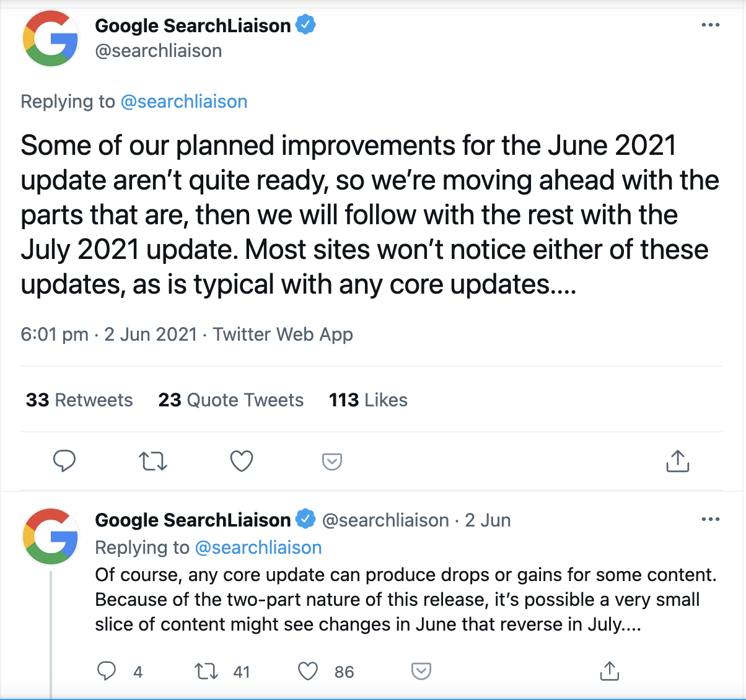View the 23 Quote Tweets
The width and height of the screenshot is (746, 700).
tap(231, 400)
